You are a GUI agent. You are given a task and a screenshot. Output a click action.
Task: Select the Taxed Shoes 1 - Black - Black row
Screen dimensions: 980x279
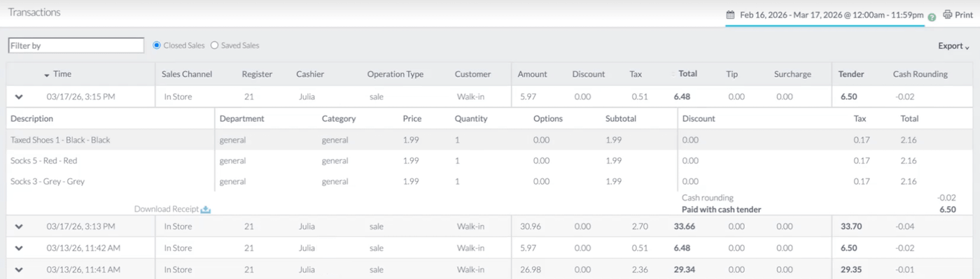pyautogui.click(x=490, y=140)
